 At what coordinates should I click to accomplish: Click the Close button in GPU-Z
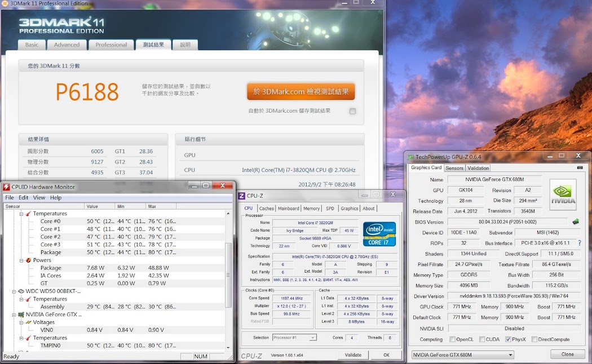coord(567,354)
